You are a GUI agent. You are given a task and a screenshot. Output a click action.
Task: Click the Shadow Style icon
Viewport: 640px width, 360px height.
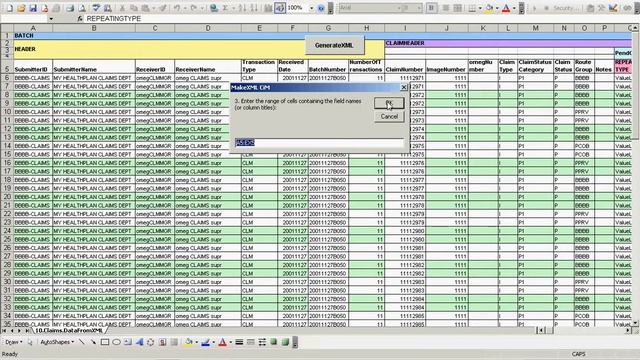273,342
